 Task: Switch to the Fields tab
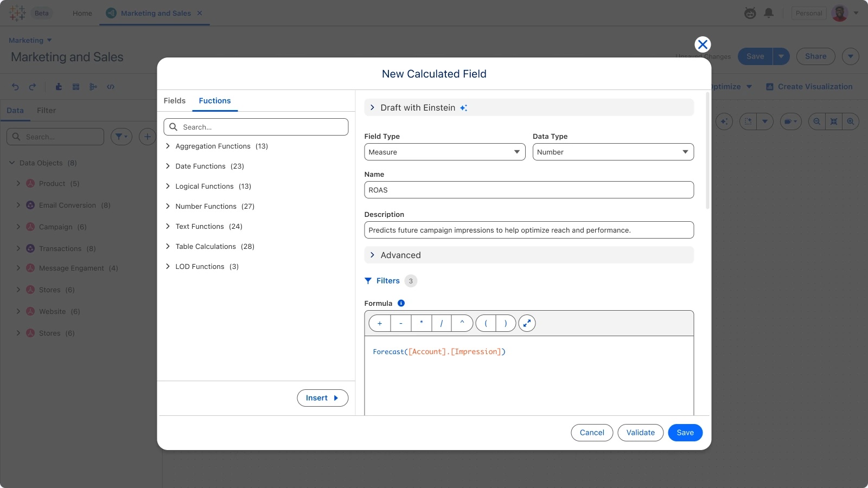pyautogui.click(x=175, y=101)
